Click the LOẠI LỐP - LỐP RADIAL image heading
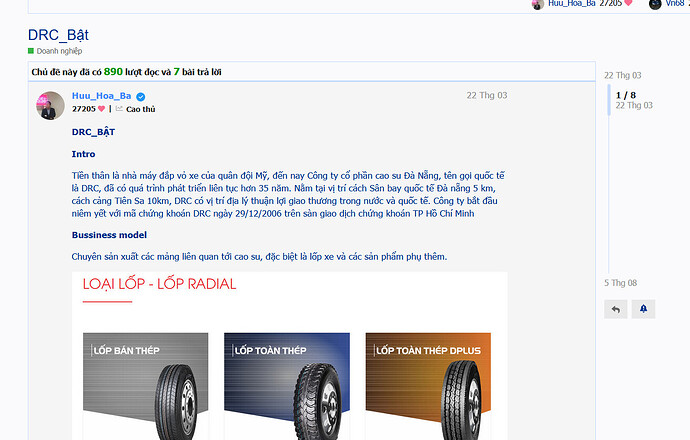This screenshot has width=690, height=440. point(159,284)
